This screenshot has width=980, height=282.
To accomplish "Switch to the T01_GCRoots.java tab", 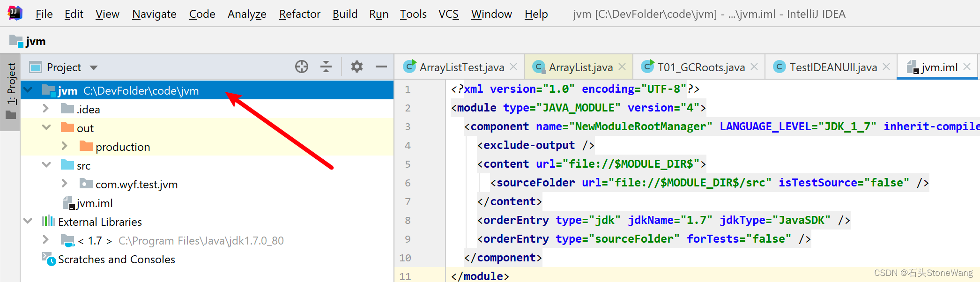I will tap(699, 67).
